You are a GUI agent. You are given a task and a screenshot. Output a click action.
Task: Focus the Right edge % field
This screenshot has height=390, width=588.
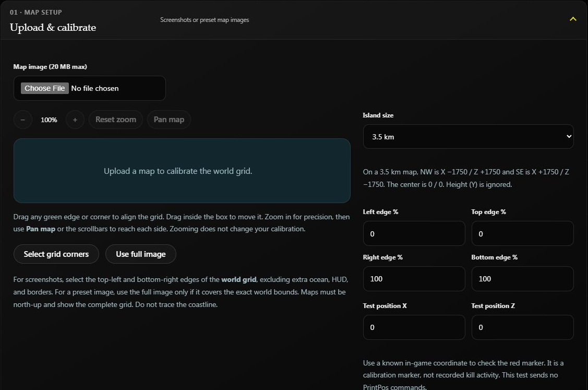[414, 279]
